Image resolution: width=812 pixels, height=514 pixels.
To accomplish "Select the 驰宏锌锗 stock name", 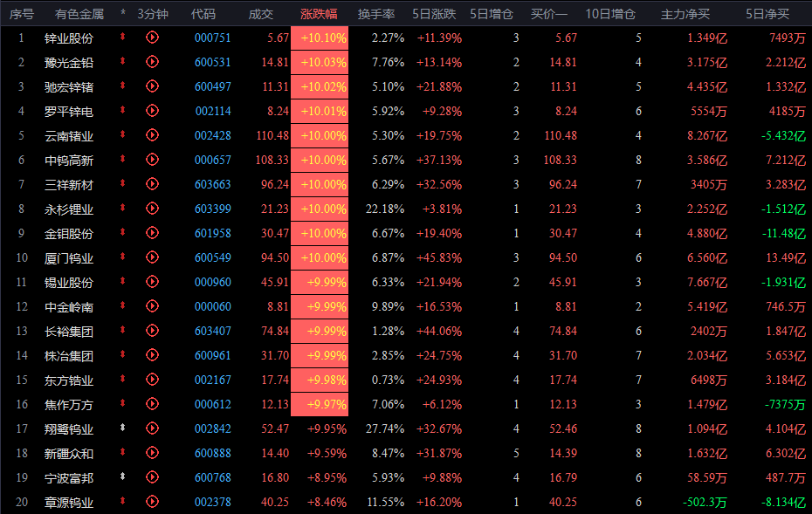I will tap(69, 87).
